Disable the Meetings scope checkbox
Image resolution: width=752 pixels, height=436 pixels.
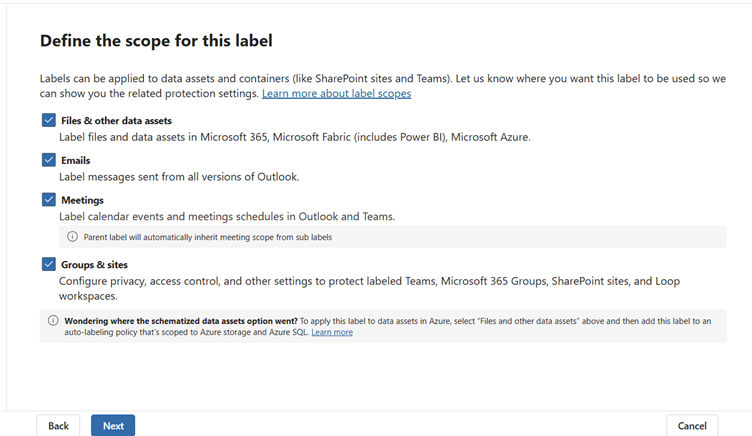coord(49,200)
